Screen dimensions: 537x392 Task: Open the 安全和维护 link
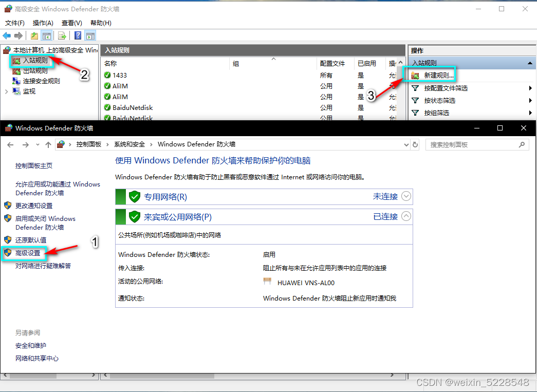coord(31,346)
